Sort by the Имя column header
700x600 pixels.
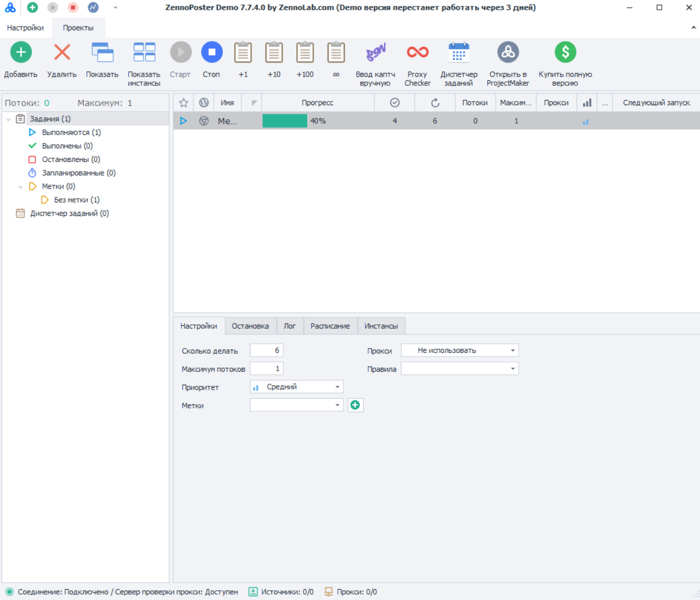(227, 103)
